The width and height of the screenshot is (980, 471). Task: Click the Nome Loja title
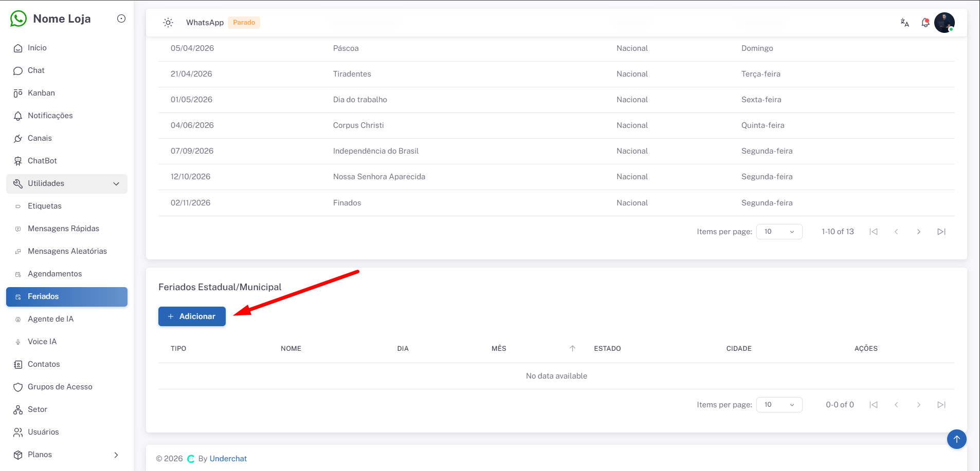(62, 18)
